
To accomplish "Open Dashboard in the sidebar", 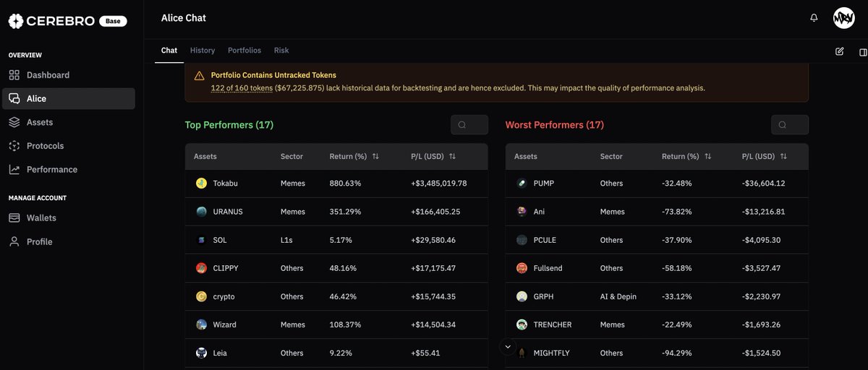I will [69, 75].
